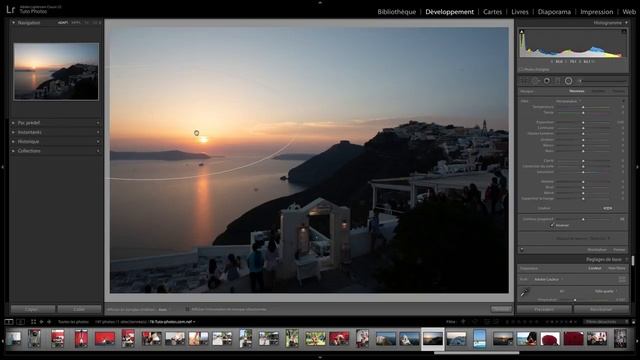Select the Graduated Filter tool
640x360 pixels.
click(558, 81)
